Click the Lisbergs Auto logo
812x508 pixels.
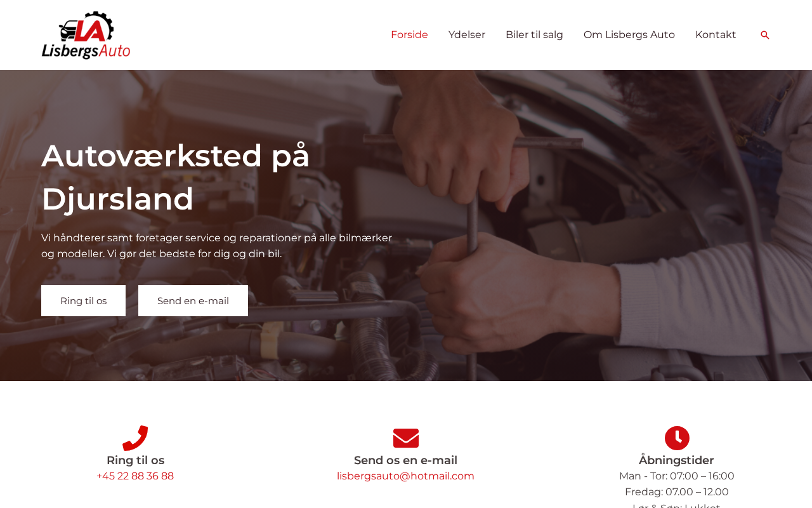pyautogui.click(x=86, y=35)
